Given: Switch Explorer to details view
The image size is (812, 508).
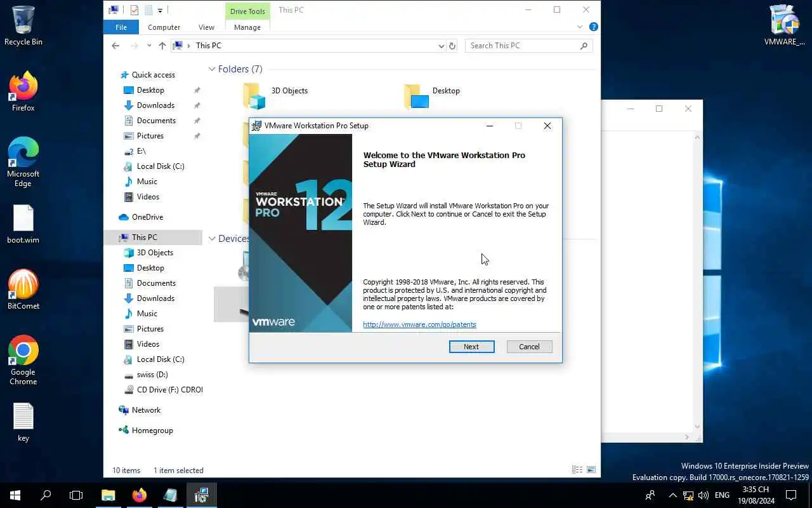Looking at the screenshot, I should click(577, 470).
